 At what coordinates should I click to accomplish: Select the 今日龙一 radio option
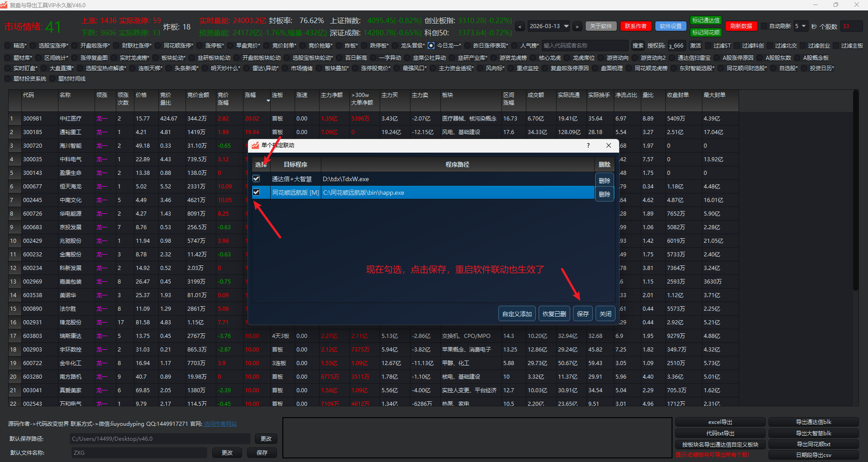point(431,46)
